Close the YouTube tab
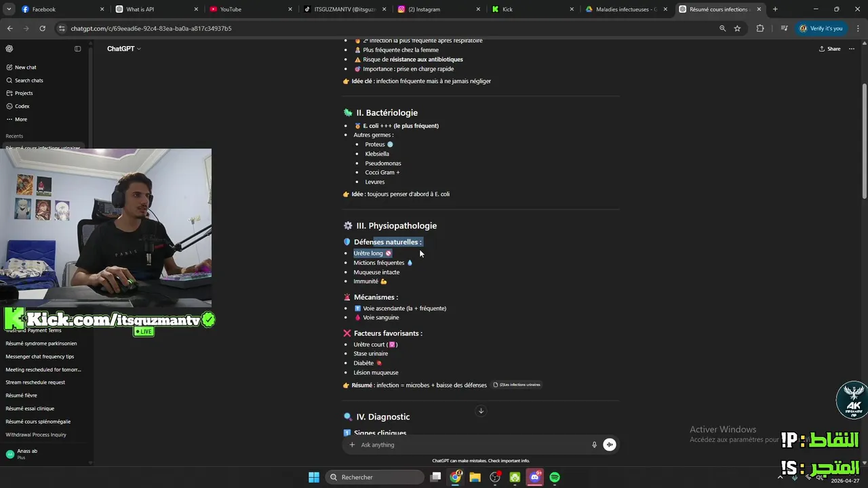Screen dimensions: 868x488 click(290, 9)
